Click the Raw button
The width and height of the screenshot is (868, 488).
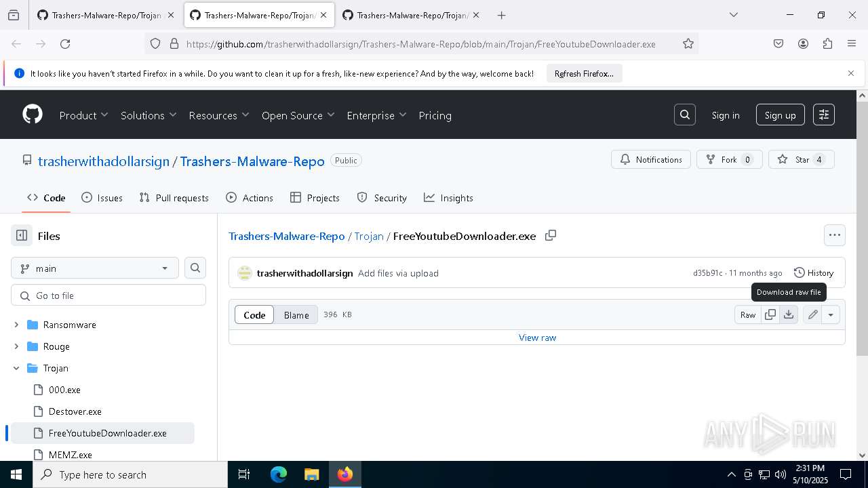point(748,314)
